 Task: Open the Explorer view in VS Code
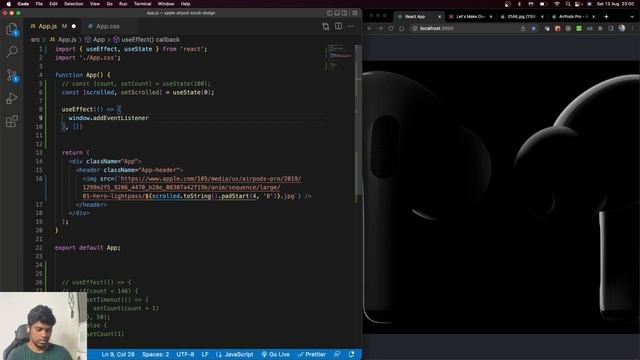pyautogui.click(x=12, y=29)
